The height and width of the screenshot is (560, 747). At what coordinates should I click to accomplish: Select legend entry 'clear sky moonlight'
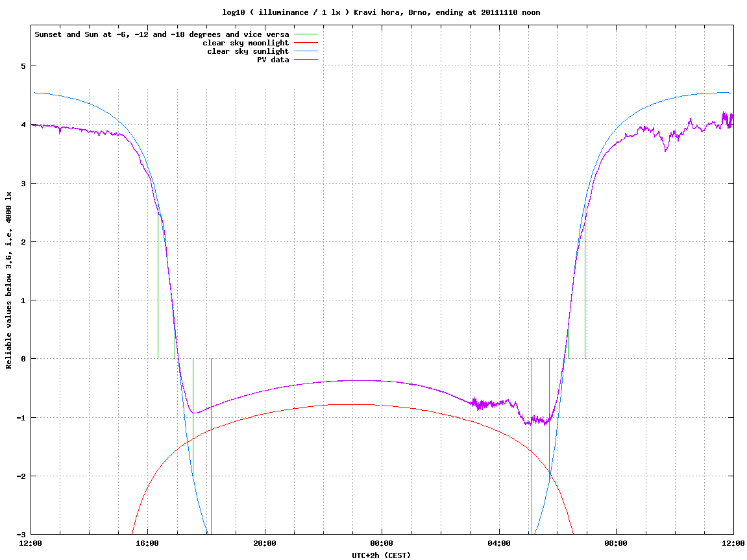coord(246,43)
